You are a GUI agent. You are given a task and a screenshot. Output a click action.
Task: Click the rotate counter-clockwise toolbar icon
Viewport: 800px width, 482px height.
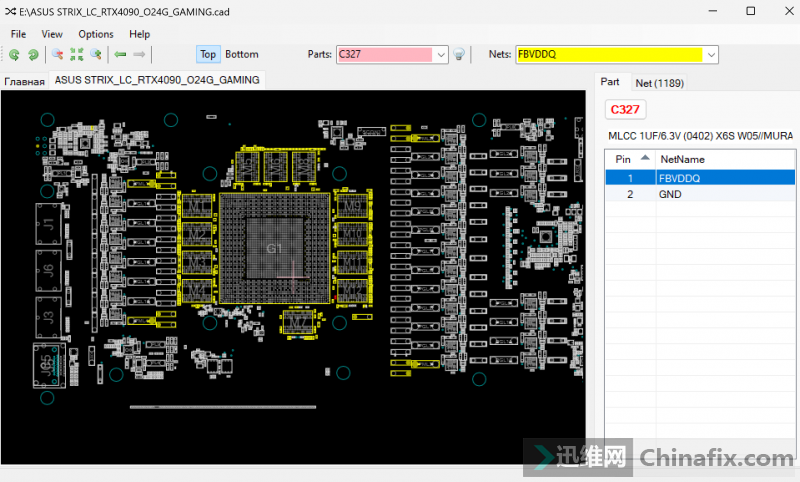(x=14, y=55)
